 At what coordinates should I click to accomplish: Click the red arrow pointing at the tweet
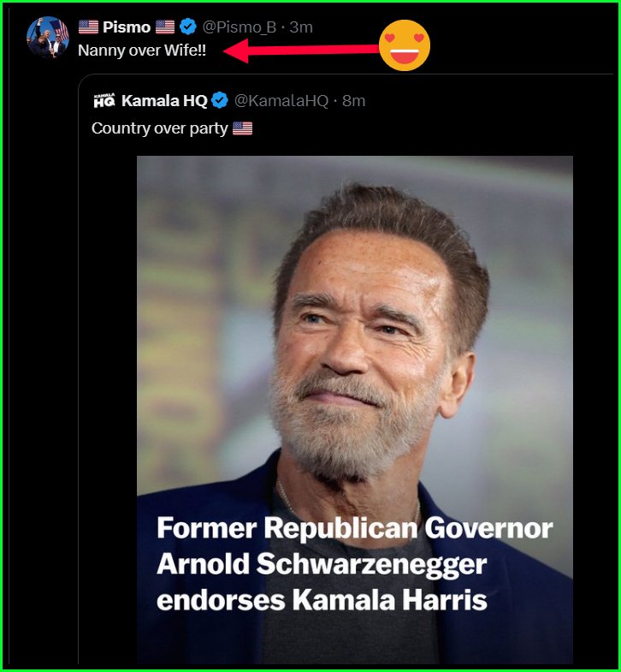(299, 51)
